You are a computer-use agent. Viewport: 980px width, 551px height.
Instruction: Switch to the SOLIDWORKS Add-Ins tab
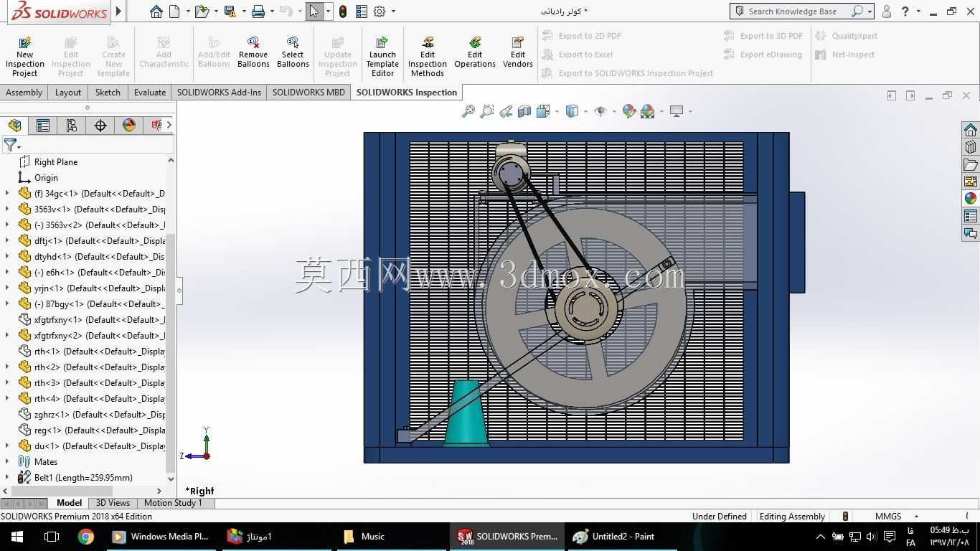coord(219,93)
